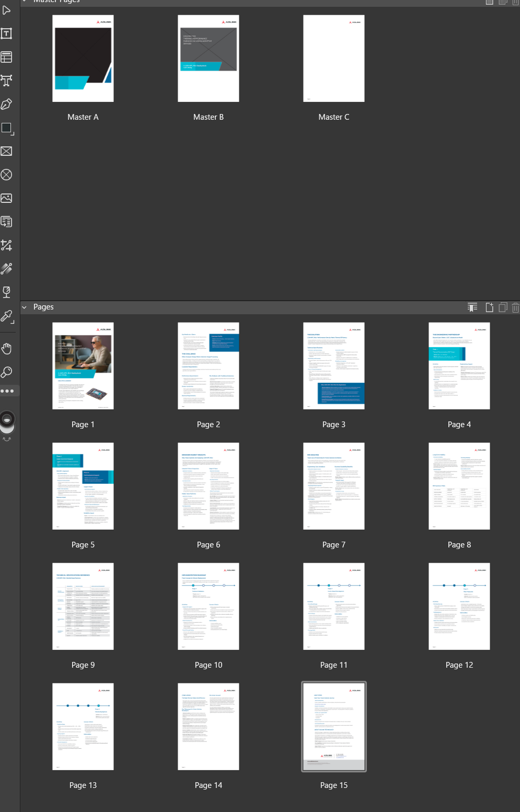Open Page 9 with the specifications table
This screenshot has height=812, width=520.
(83, 606)
